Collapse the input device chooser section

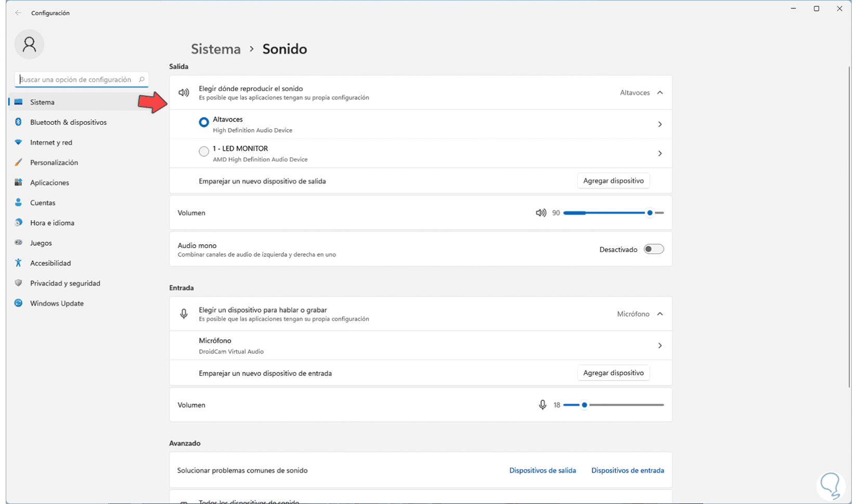click(660, 314)
